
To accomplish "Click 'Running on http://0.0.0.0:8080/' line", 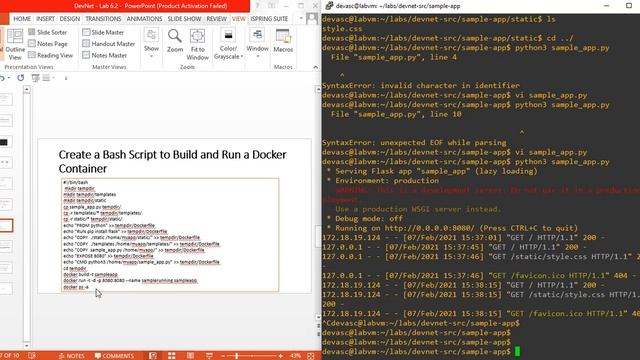I will pyautogui.click(x=452, y=228).
